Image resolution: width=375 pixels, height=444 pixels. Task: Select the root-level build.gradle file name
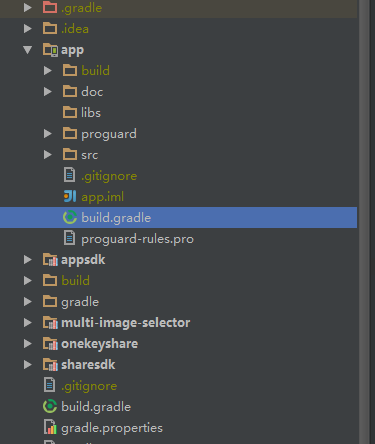[x=96, y=407]
